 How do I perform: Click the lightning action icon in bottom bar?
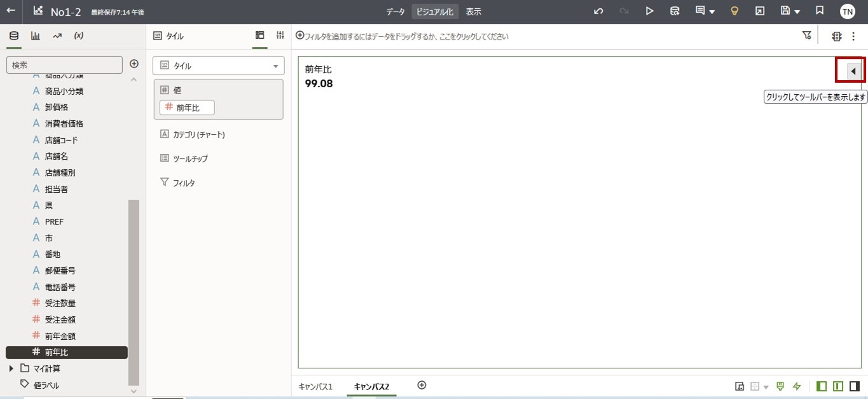click(796, 386)
